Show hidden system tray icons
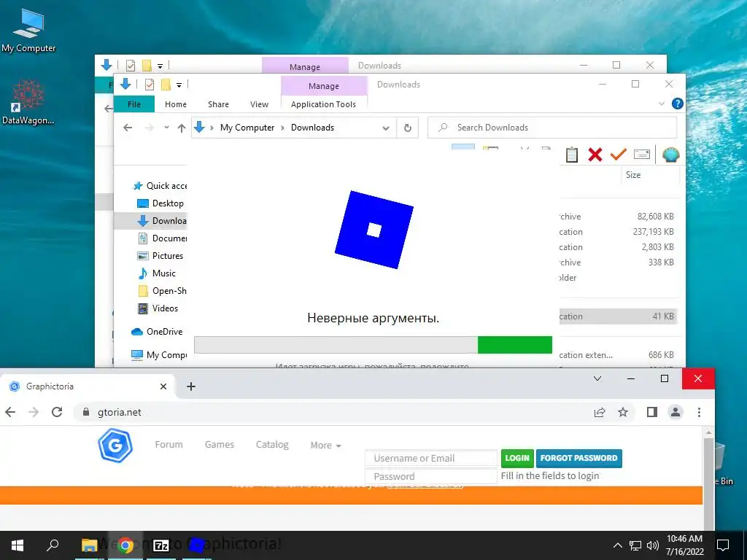The image size is (747, 560). [617, 545]
